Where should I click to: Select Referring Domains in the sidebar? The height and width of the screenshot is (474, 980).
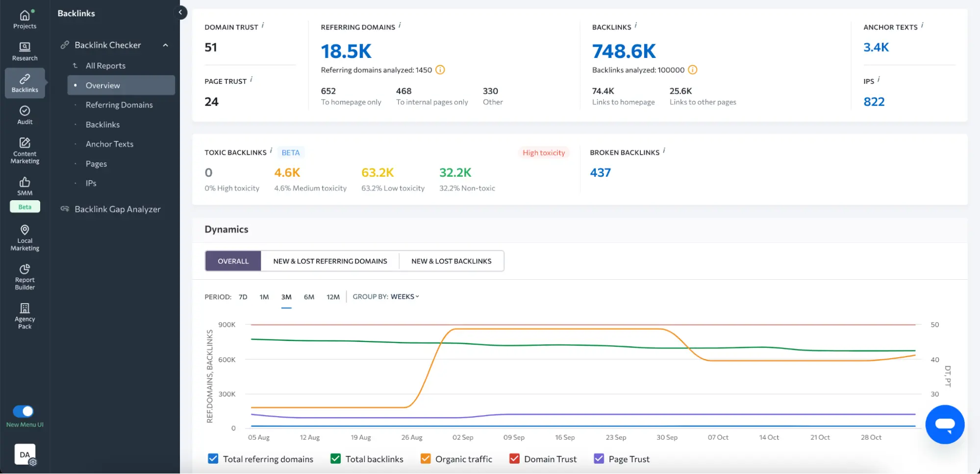click(119, 105)
